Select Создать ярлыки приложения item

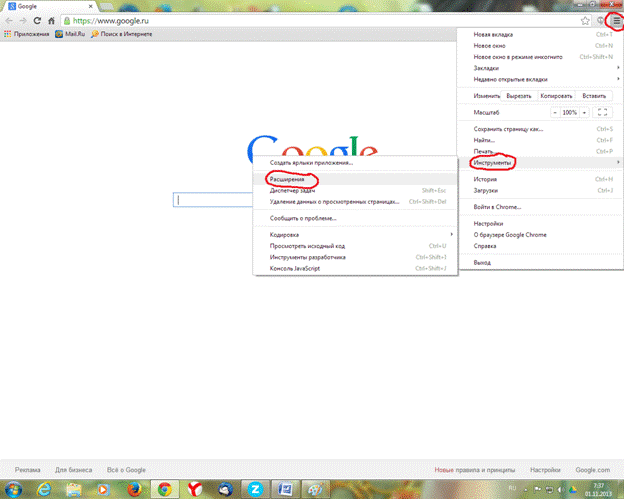point(355,162)
